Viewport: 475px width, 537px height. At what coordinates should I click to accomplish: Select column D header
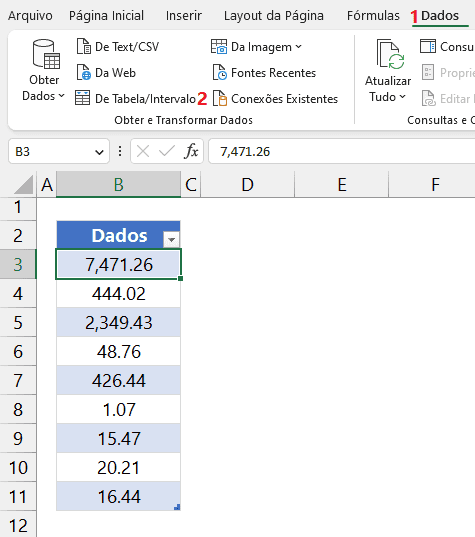pos(248,185)
